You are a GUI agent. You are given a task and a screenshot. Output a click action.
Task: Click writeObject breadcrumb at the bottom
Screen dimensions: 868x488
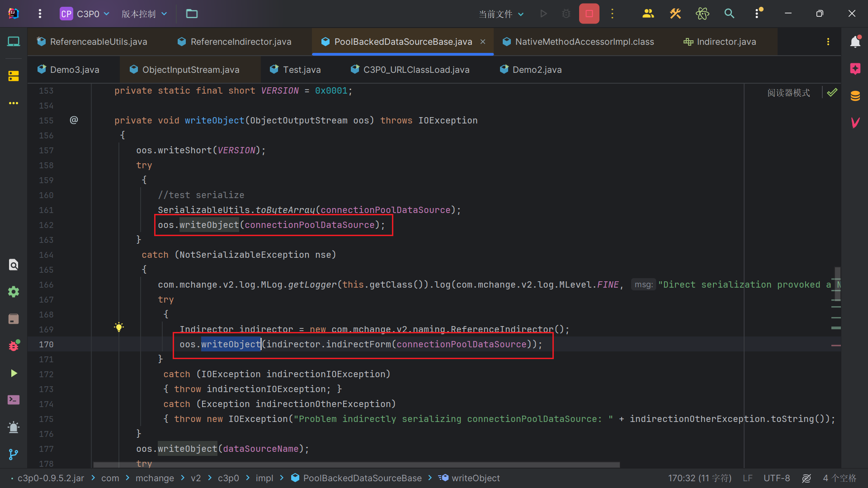point(469,478)
